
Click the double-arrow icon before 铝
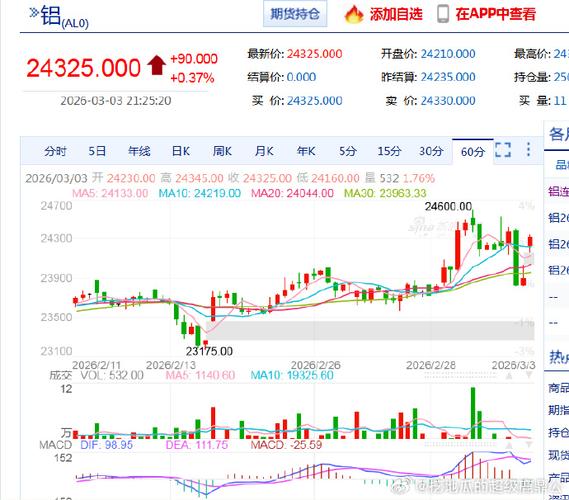click(x=34, y=13)
